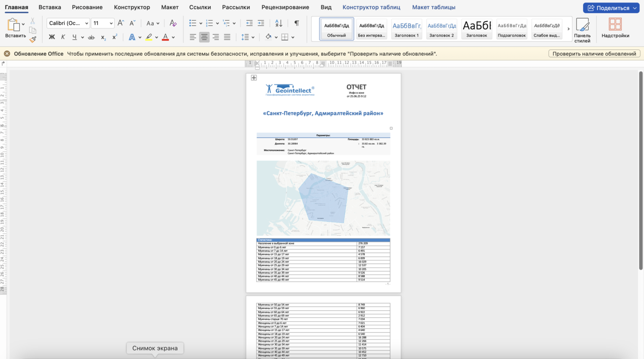Click the Format Painter brush icon
The width and height of the screenshot is (644, 359).
coord(33,39)
